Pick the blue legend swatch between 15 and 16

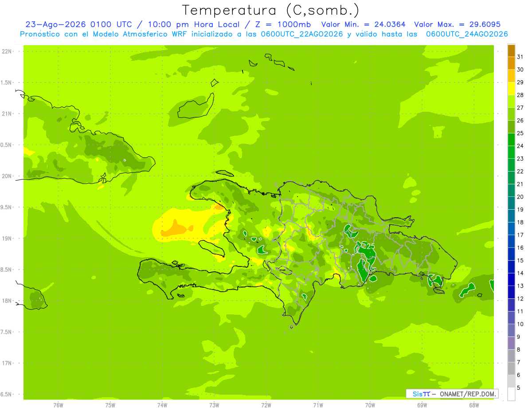511,254
